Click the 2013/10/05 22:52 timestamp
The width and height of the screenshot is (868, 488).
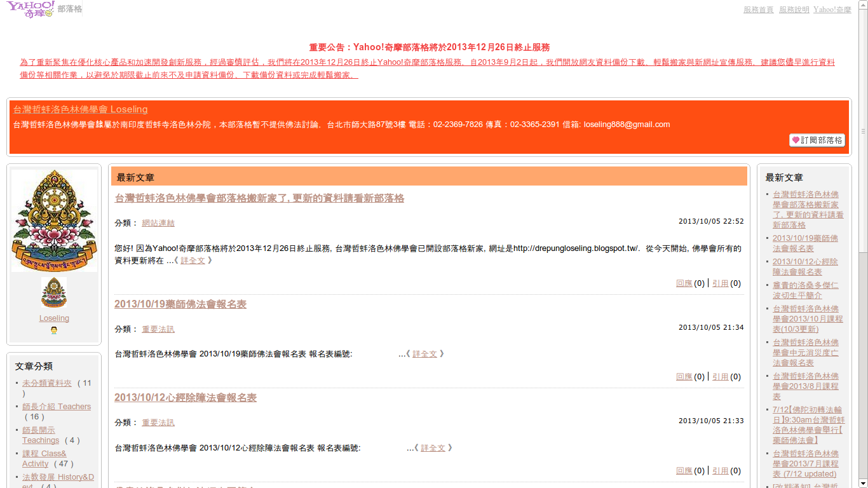pos(711,222)
